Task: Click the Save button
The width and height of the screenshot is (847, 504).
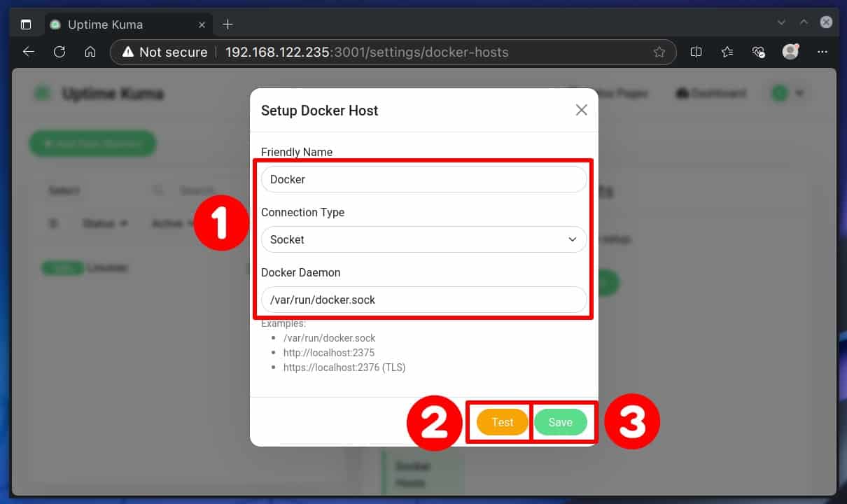Action: (x=561, y=422)
